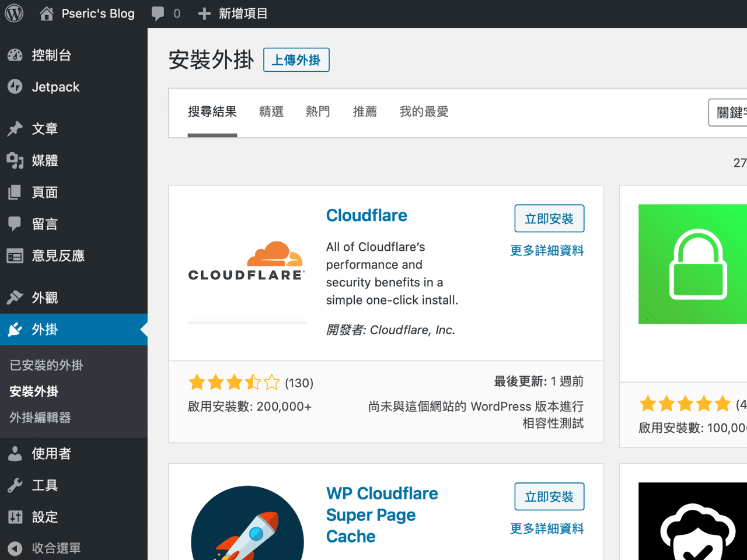Click the 外觀 paintbrush icon
Image resolution: width=747 pixels, height=560 pixels.
(x=15, y=297)
